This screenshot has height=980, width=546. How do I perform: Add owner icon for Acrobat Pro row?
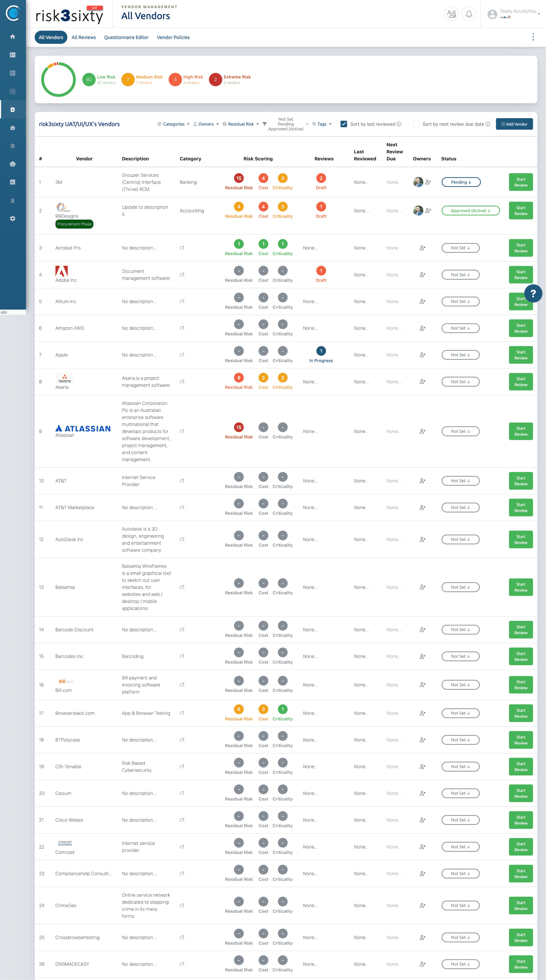(422, 248)
